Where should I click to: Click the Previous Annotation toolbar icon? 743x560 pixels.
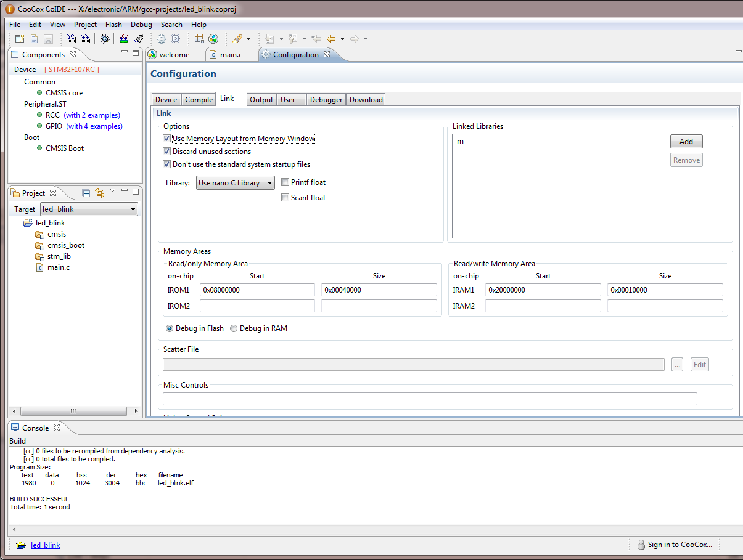tap(293, 39)
